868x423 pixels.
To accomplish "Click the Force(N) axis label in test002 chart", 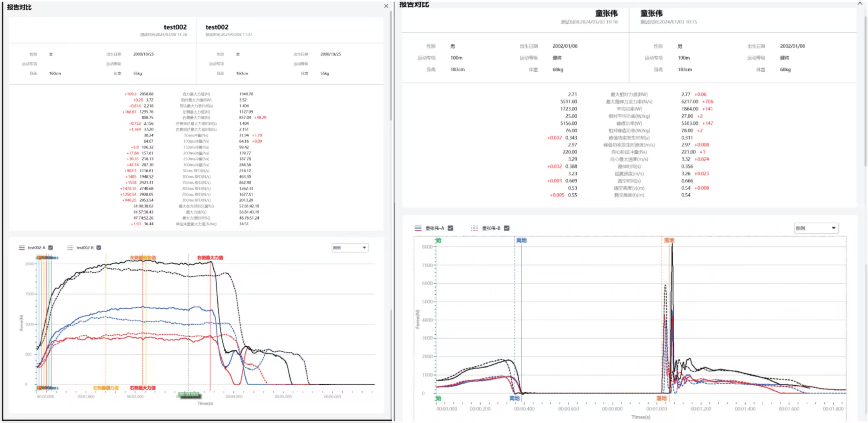I will click(x=21, y=323).
